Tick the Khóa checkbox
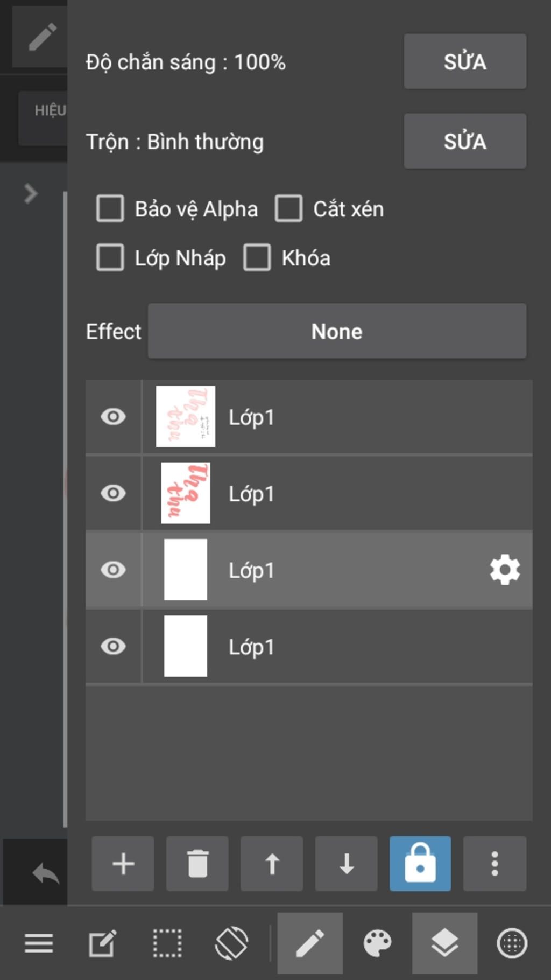This screenshot has height=980, width=551. click(x=257, y=258)
